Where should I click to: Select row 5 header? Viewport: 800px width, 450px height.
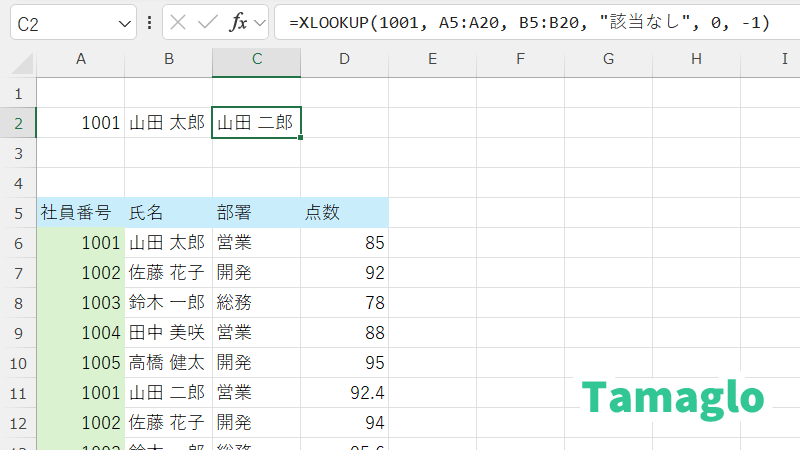17,212
